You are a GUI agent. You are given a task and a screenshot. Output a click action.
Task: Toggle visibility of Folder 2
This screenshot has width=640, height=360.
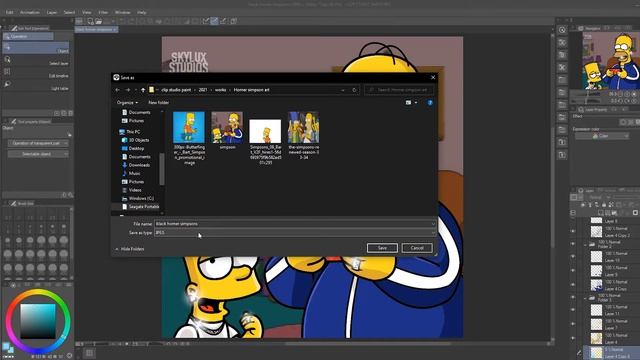click(x=573, y=244)
